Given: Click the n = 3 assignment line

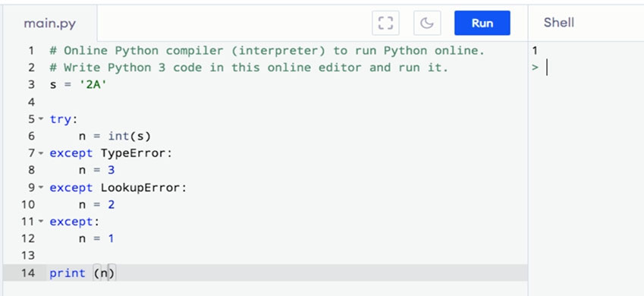Looking at the screenshot, I should click(x=97, y=170).
